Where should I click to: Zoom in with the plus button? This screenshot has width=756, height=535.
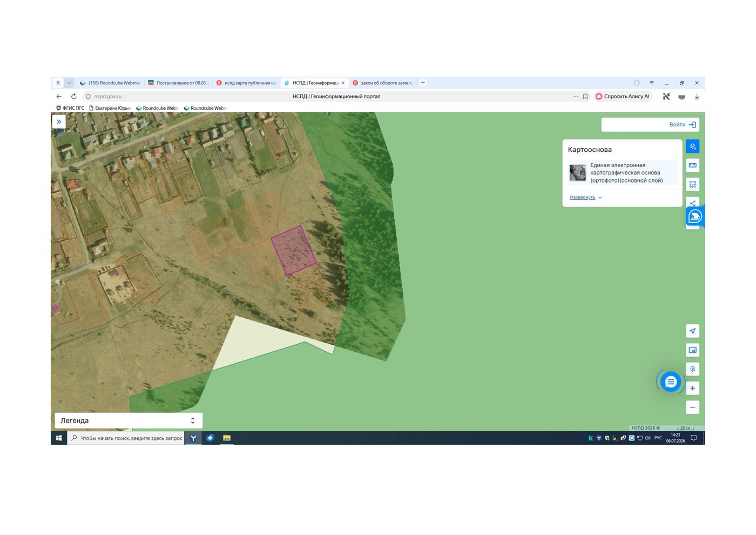(x=692, y=388)
